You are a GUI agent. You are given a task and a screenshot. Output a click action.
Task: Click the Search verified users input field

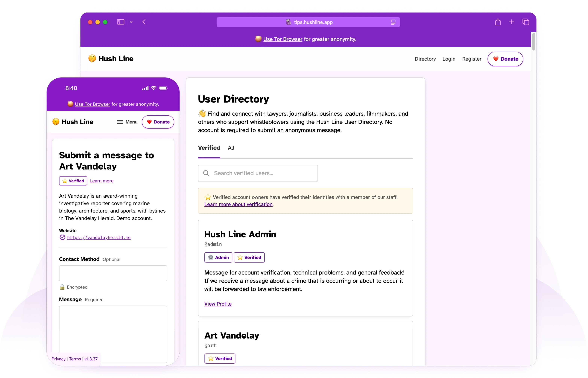coord(258,173)
